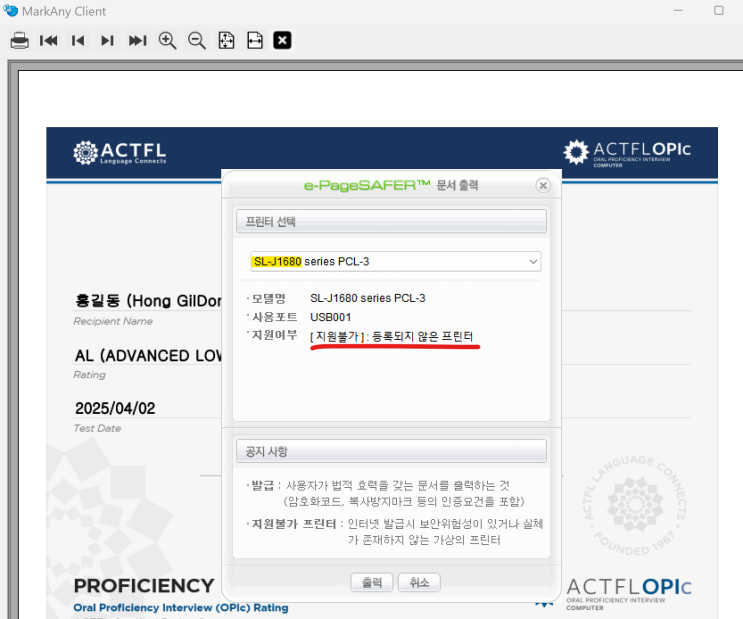The height and width of the screenshot is (619, 743).
Task: Click the 출력 print button
Action: click(372, 582)
